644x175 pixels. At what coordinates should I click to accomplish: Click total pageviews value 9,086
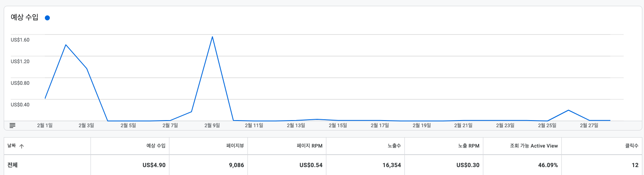tap(236, 165)
